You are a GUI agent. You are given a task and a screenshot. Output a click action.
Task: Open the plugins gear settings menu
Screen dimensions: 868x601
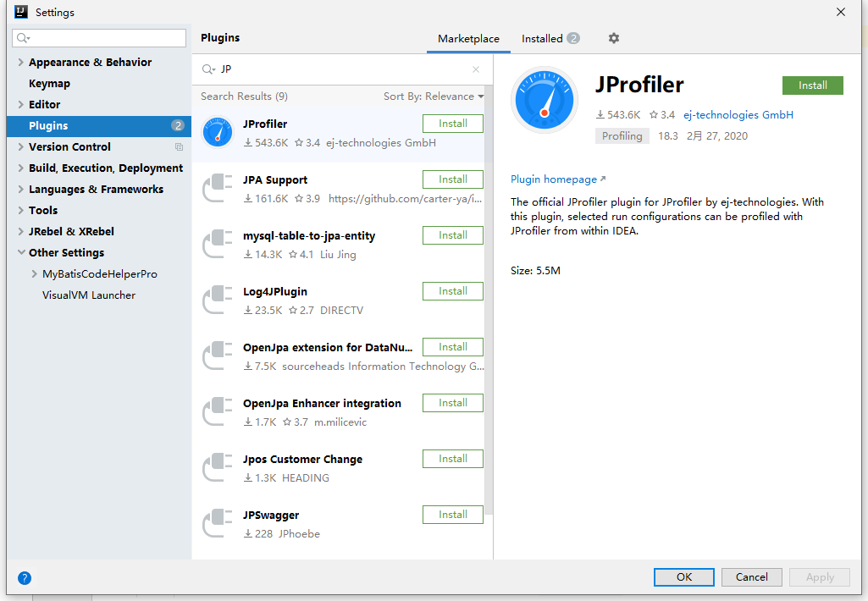pyautogui.click(x=613, y=38)
